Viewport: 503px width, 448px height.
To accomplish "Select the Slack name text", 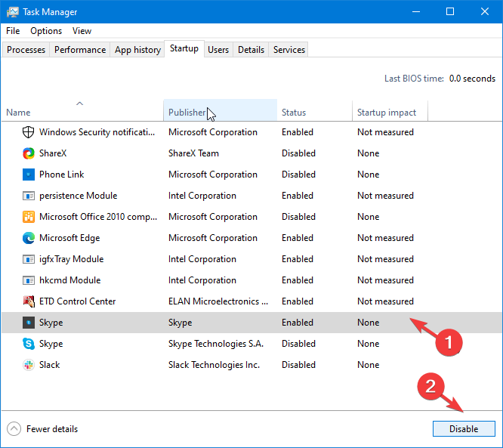I will coord(49,365).
